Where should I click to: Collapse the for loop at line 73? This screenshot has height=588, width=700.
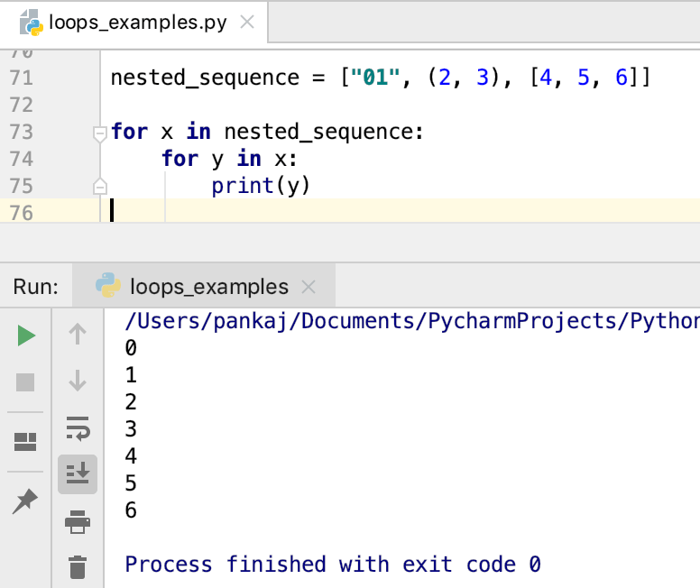(x=99, y=133)
